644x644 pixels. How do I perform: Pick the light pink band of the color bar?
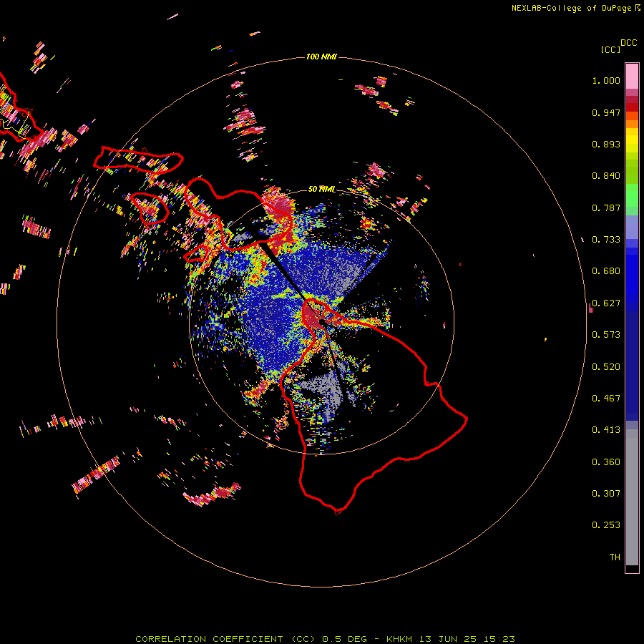(x=632, y=77)
